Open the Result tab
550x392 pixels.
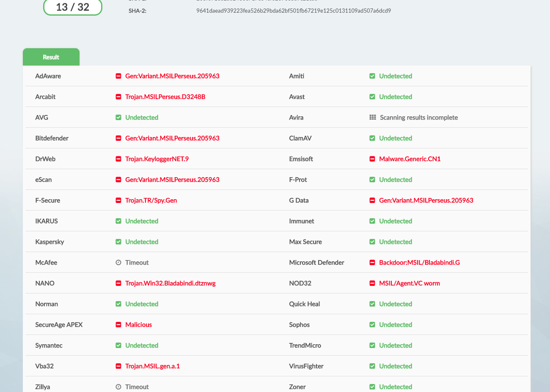click(x=51, y=57)
